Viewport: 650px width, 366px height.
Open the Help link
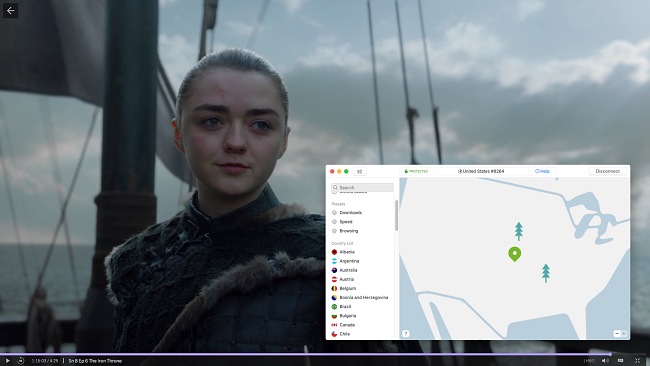pos(542,171)
